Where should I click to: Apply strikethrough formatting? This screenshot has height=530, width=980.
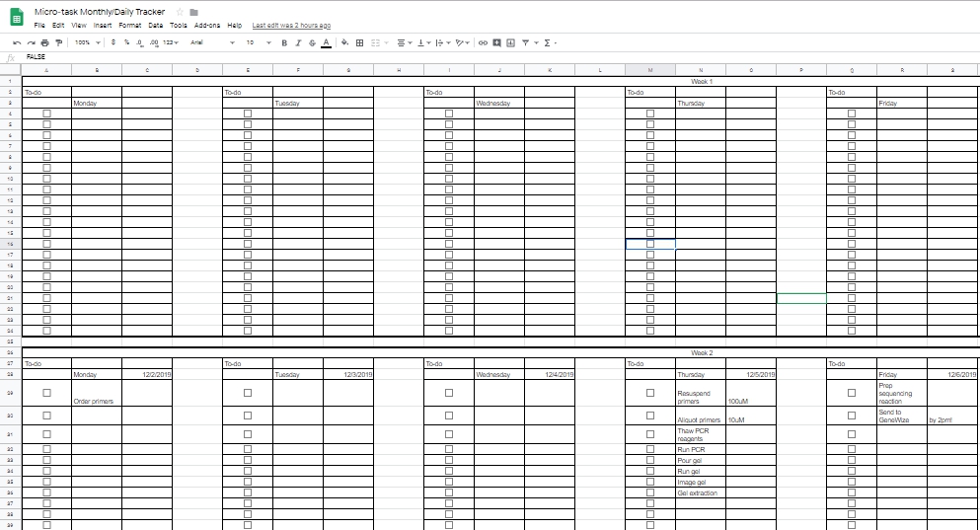coord(312,42)
